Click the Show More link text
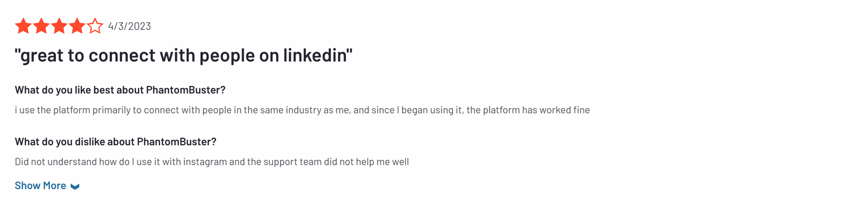Viewport: 868px width, 205px height. [x=40, y=185]
